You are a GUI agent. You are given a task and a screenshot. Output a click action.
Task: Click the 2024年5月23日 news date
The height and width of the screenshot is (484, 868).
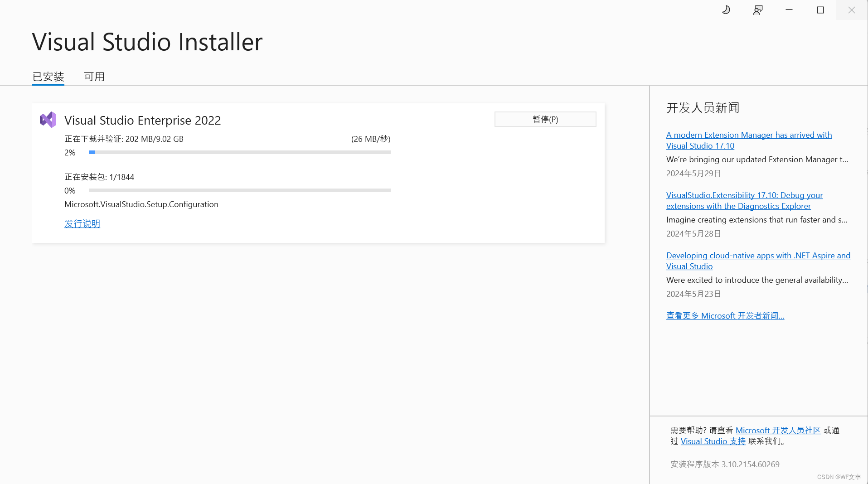pyautogui.click(x=693, y=294)
